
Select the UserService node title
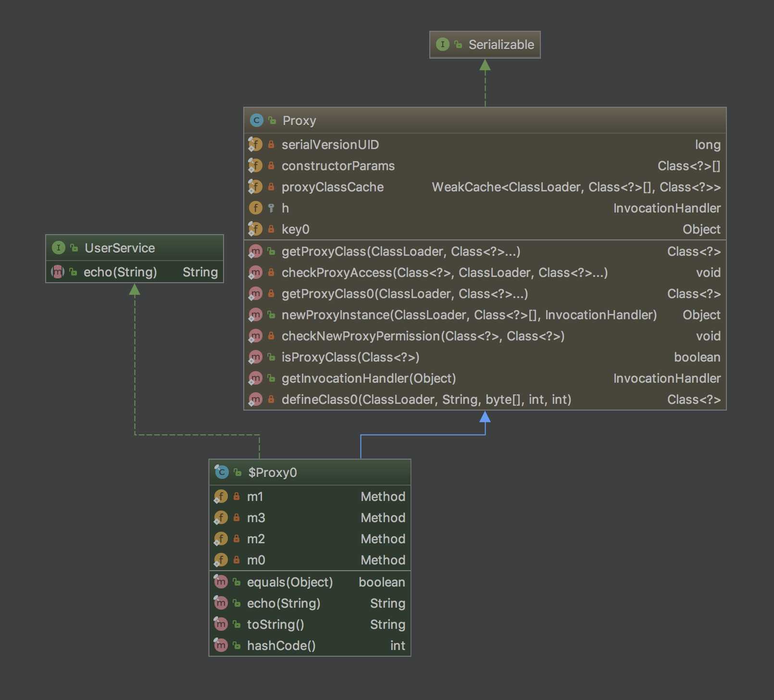pos(120,248)
